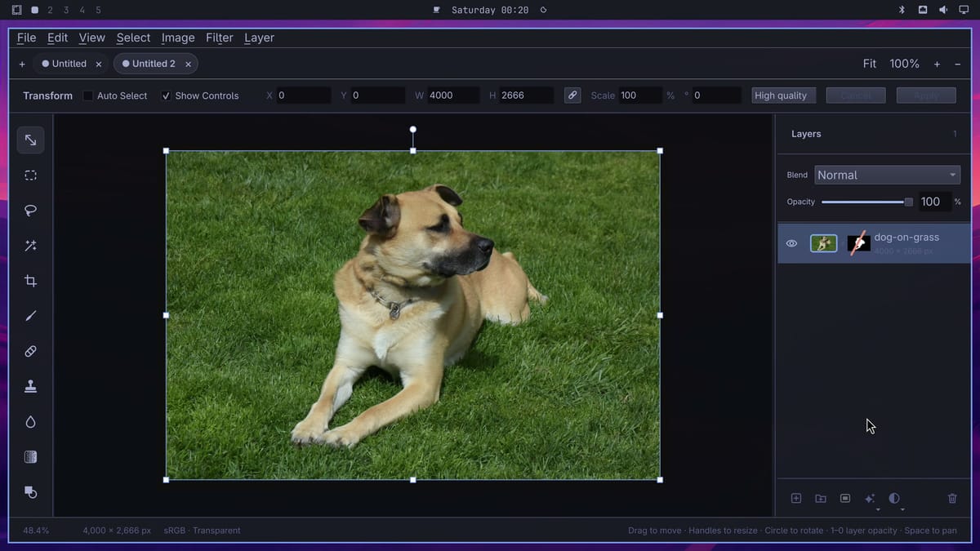Click the H height field showing 2666
980x551 pixels.
click(527, 96)
